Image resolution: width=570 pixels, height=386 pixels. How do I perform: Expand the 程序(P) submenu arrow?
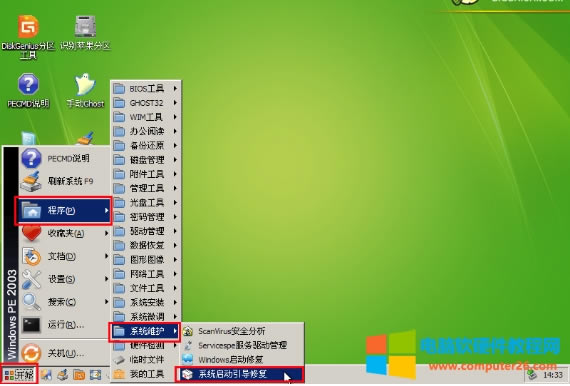(x=106, y=210)
